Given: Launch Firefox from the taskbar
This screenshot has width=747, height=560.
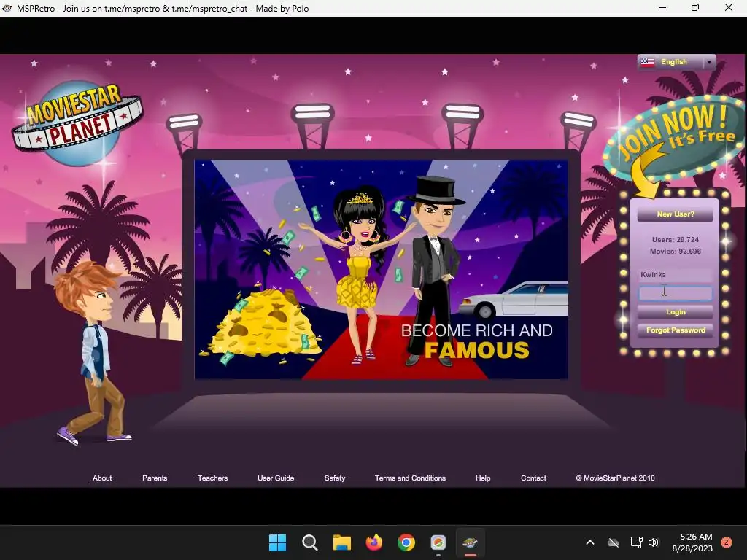Looking at the screenshot, I should [374, 542].
